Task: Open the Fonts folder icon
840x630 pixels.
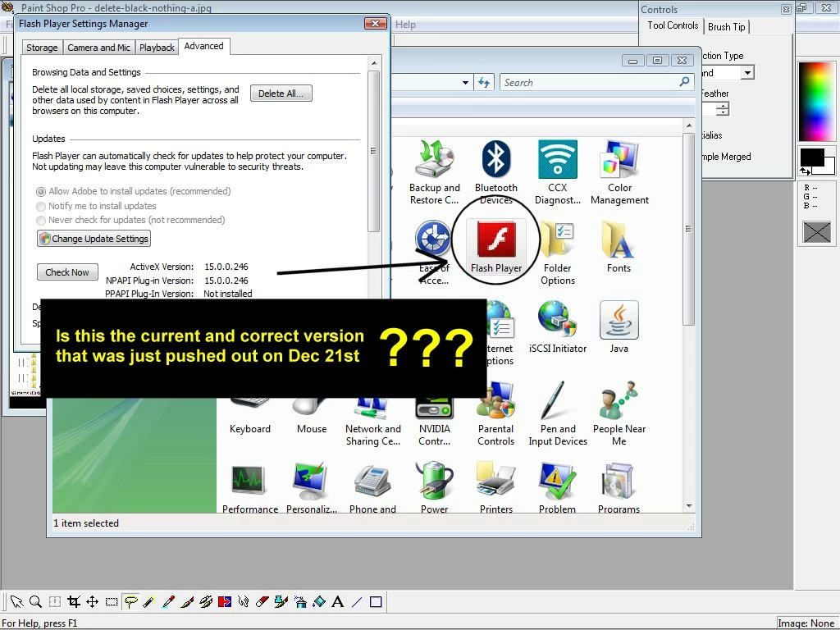Action: click(x=619, y=246)
